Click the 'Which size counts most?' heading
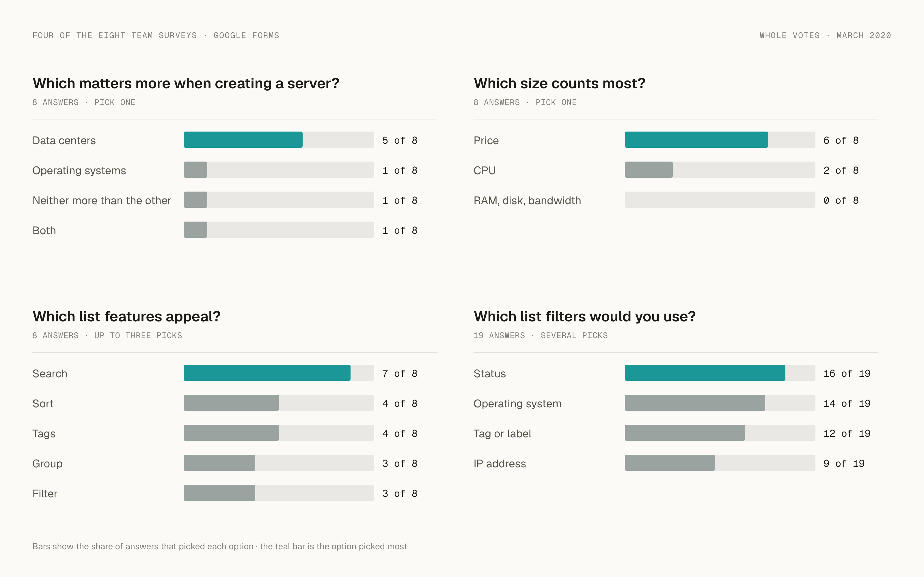The height and width of the screenshot is (577, 924). [x=559, y=83]
